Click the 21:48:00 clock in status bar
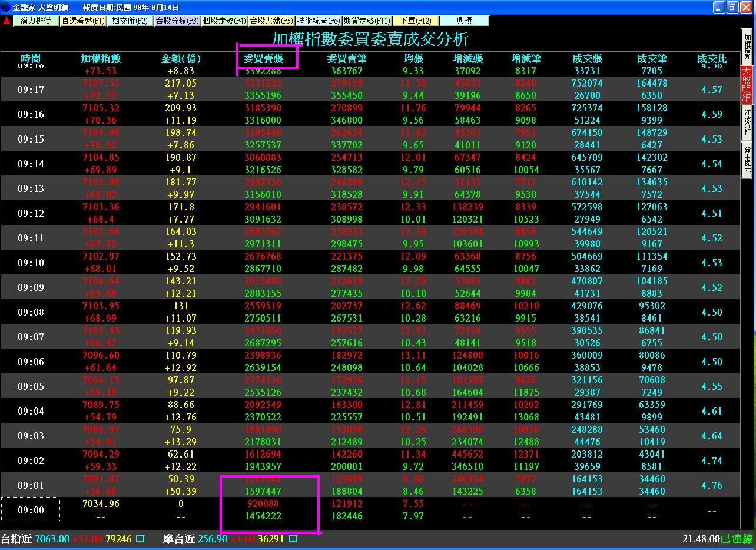This screenshot has width=756, height=550. click(701, 539)
